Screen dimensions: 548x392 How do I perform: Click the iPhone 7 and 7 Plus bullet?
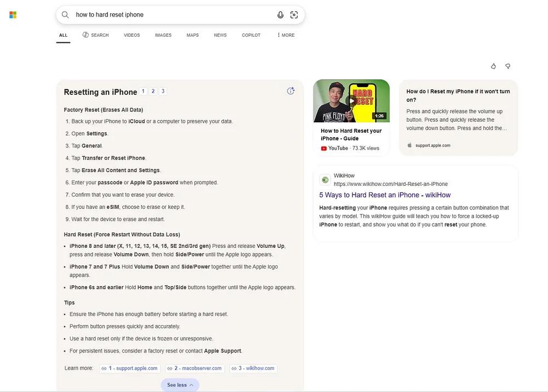174,271
